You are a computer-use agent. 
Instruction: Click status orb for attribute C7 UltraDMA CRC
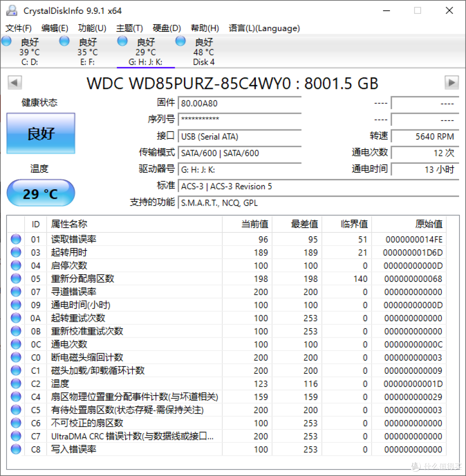point(16,436)
